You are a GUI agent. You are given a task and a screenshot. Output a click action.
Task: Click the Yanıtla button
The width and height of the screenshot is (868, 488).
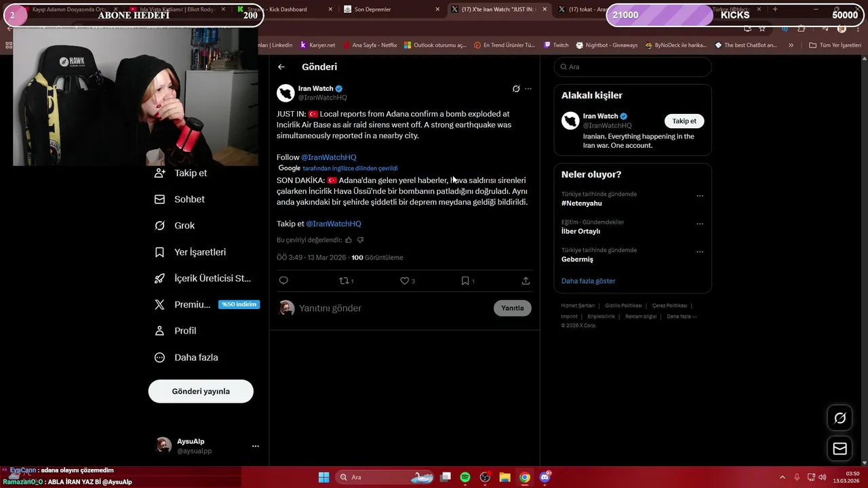pyautogui.click(x=512, y=308)
